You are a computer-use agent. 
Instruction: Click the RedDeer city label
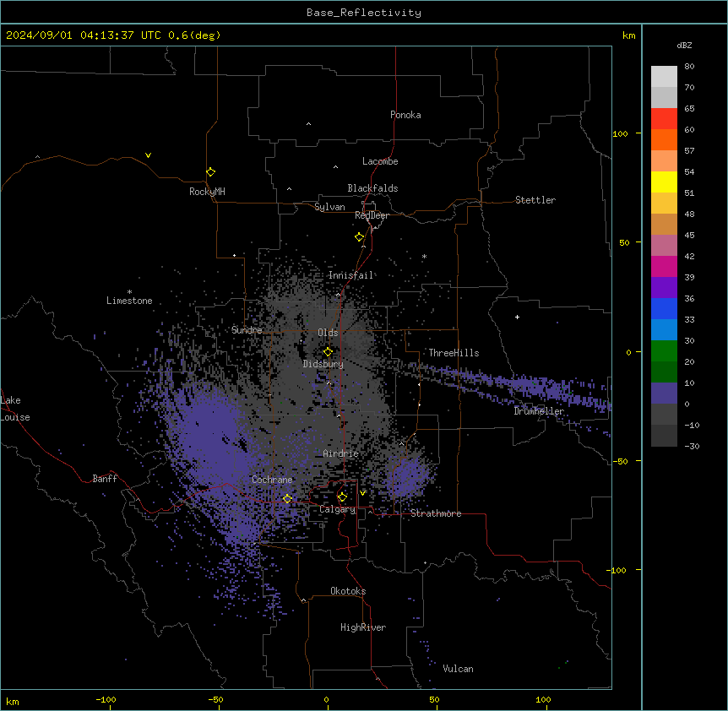372,215
